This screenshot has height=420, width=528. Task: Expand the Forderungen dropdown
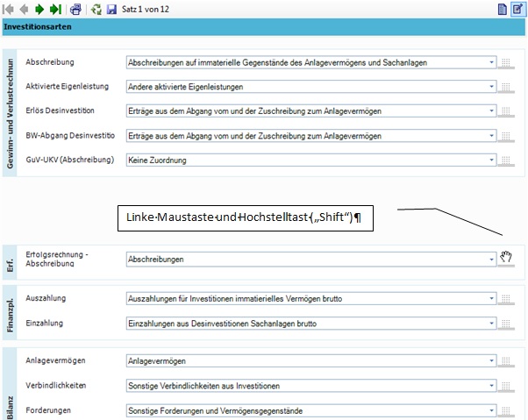[491, 410]
